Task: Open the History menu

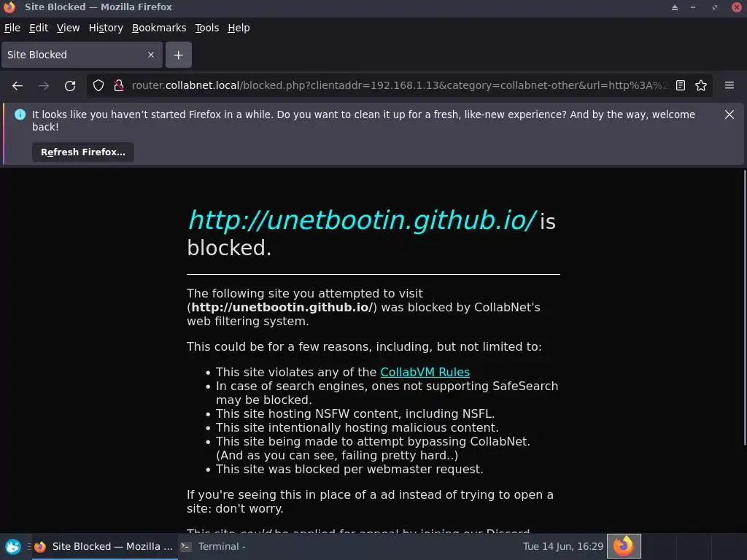Action: tap(106, 28)
